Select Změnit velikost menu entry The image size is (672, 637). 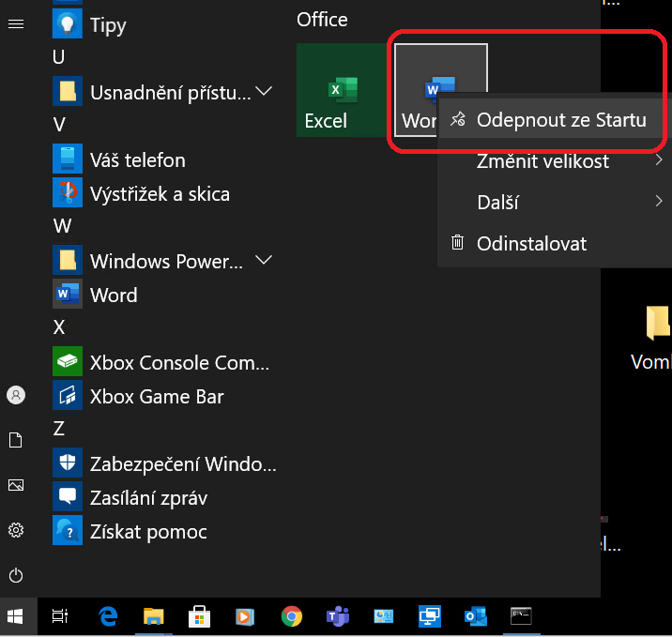pyautogui.click(x=553, y=160)
